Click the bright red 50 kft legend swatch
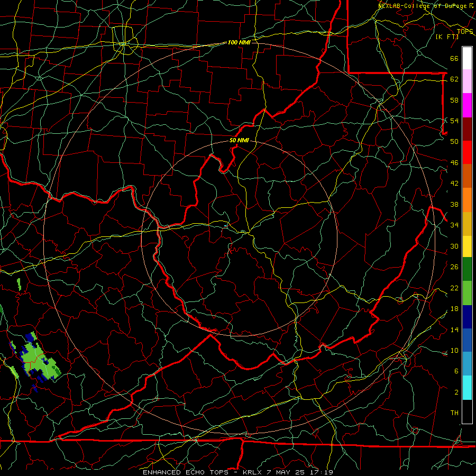Screen dimensions: 476x476 point(467,152)
